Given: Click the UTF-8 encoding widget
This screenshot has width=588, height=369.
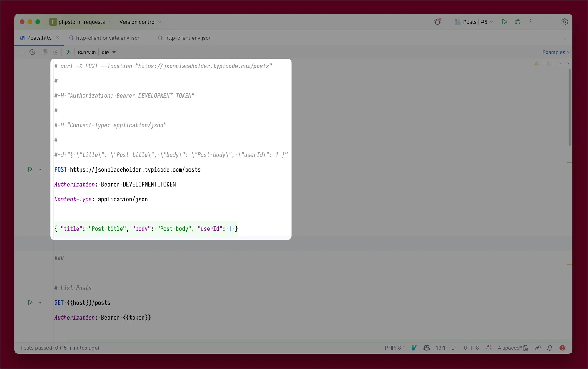Looking at the screenshot, I should click(x=471, y=348).
